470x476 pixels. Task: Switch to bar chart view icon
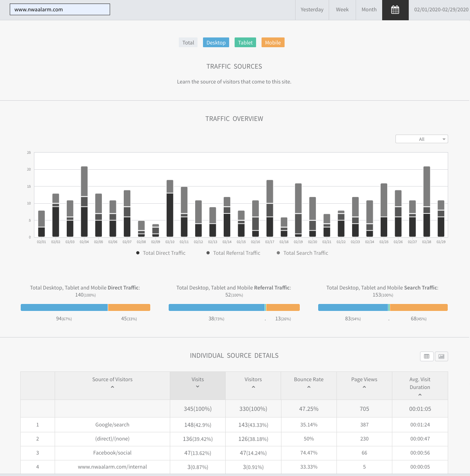click(442, 356)
